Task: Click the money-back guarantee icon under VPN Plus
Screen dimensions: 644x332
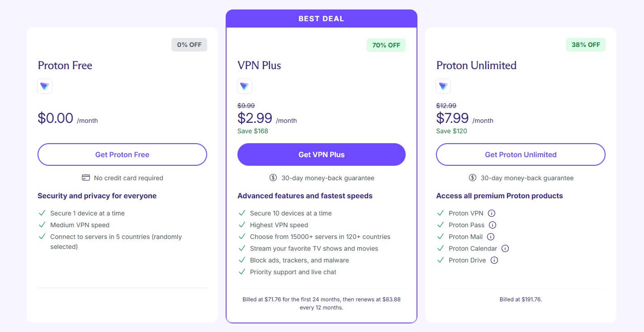Action: [x=273, y=178]
